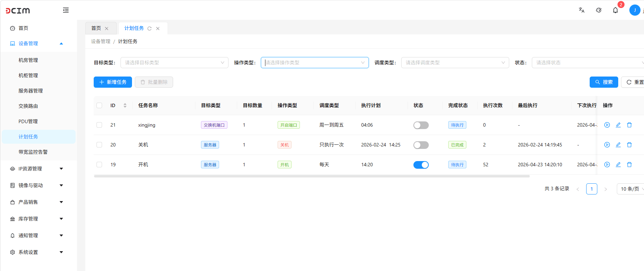Delete task xingjing
Viewport: 644px width, 271px height.
click(x=629, y=125)
